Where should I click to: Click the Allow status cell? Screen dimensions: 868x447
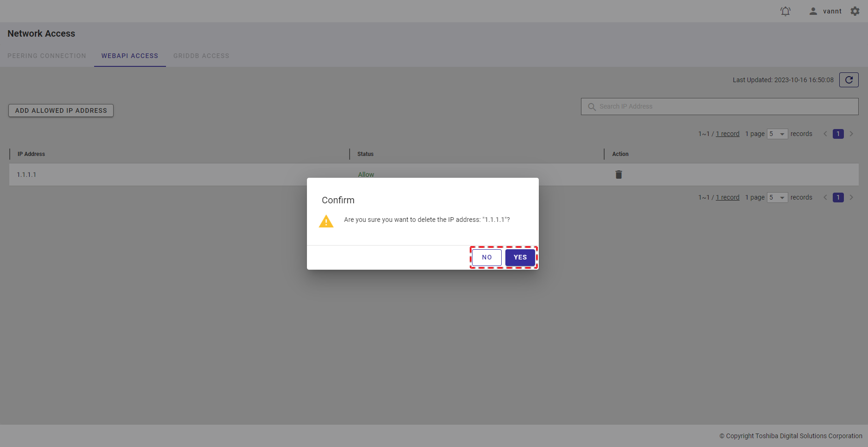coord(366,175)
